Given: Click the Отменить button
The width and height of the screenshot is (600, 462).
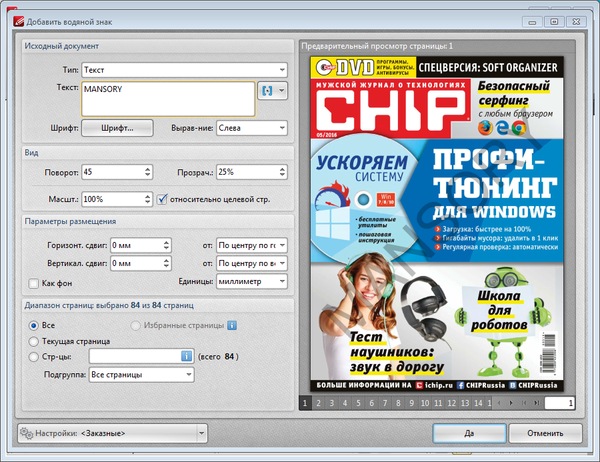Looking at the screenshot, I should tap(545, 433).
